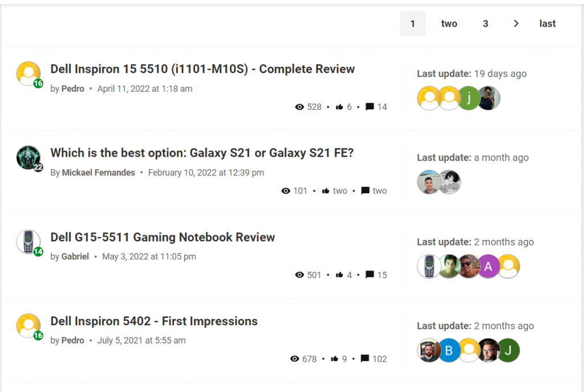This screenshot has width=584, height=392.
Task: Click the blue 'B' participant avatar
Action: pos(449,350)
